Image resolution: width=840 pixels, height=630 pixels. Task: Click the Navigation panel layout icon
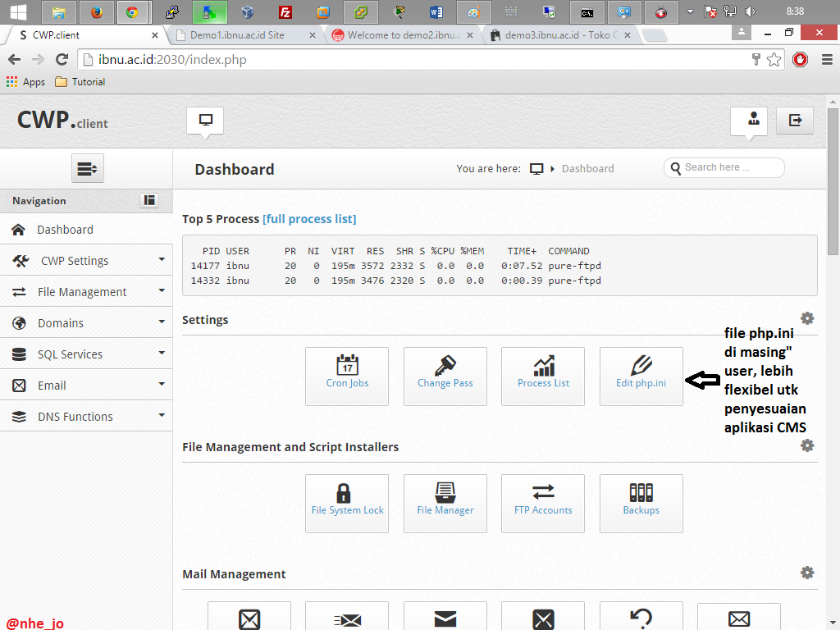(149, 200)
